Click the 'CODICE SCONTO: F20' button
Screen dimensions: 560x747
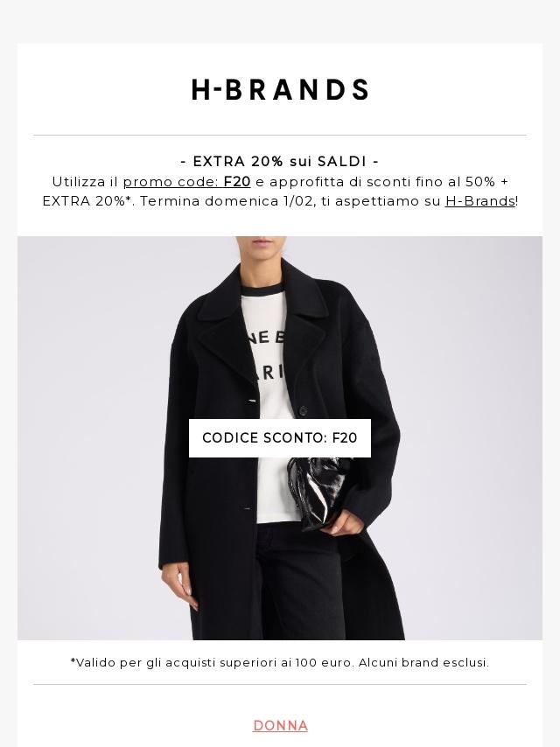(x=280, y=438)
